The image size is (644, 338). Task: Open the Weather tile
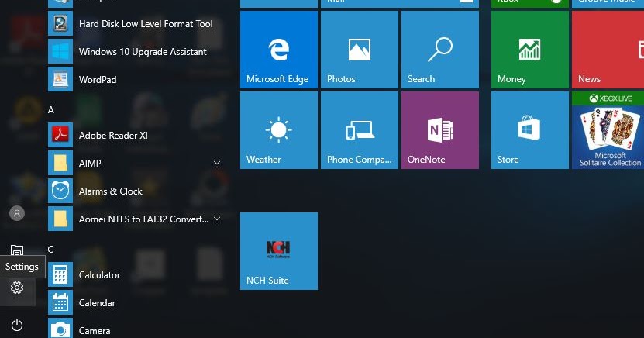[279, 130]
